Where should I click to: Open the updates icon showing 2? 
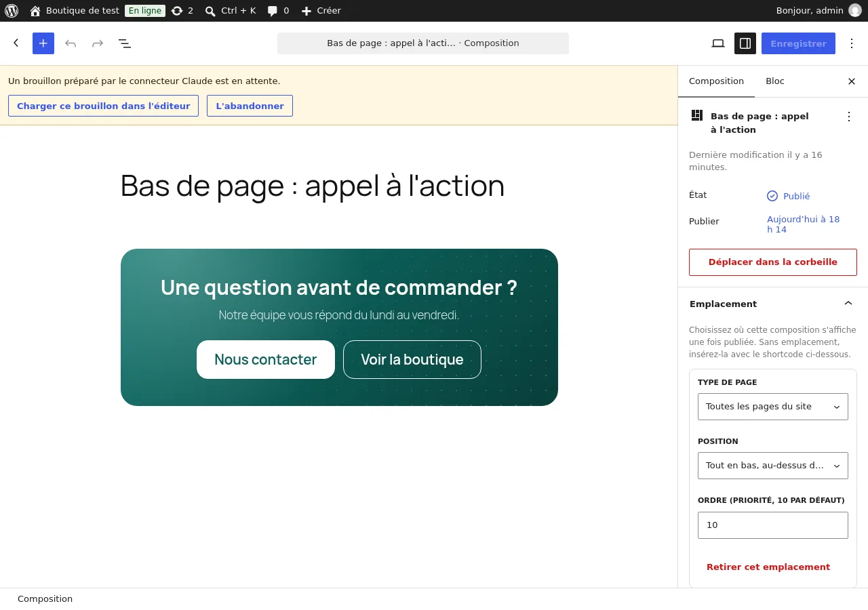coord(182,11)
